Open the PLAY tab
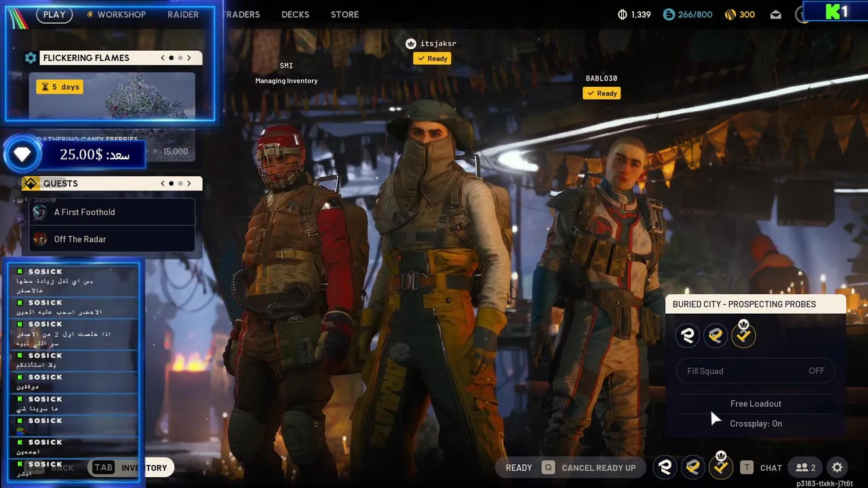 coord(54,14)
